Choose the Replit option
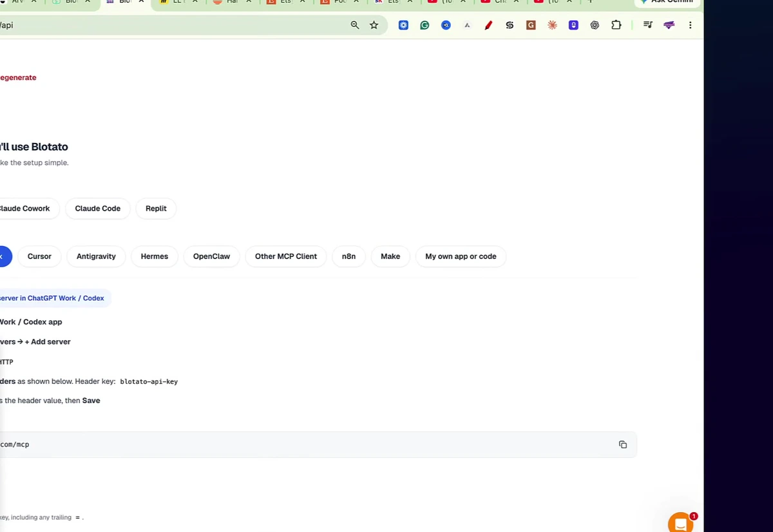Image resolution: width=773 pixels, height=532 pixels. 156,209
